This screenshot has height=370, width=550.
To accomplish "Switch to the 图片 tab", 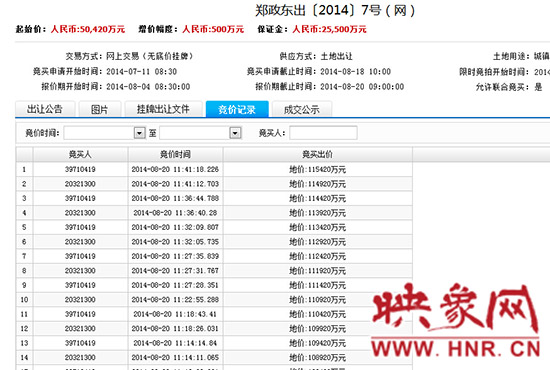I will click(x=100, y=109).
